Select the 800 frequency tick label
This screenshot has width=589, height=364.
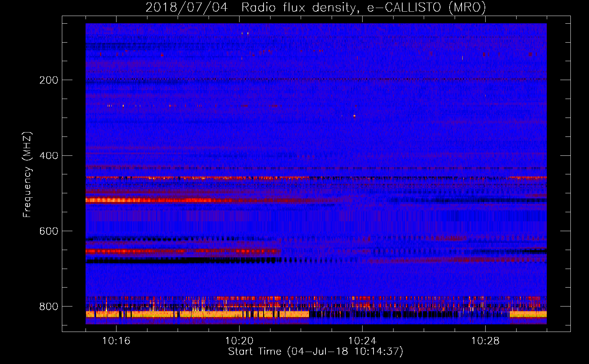(x=49, y=306)
